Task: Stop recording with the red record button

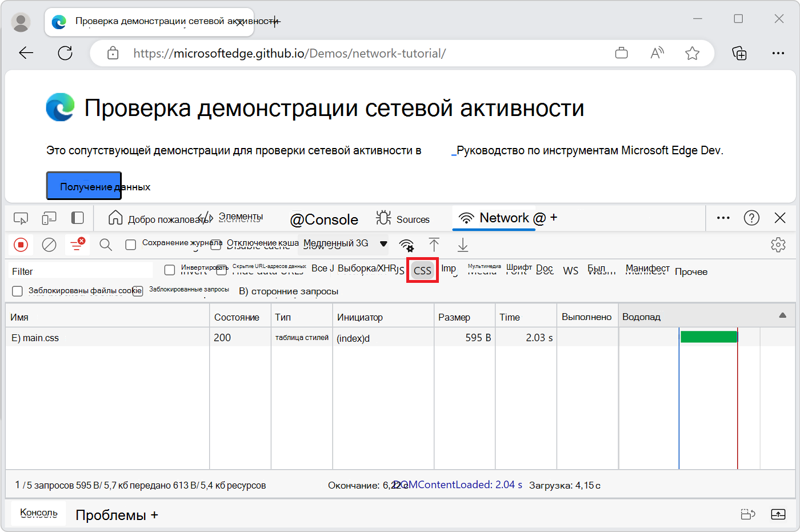Action: [x=21, y=245]
